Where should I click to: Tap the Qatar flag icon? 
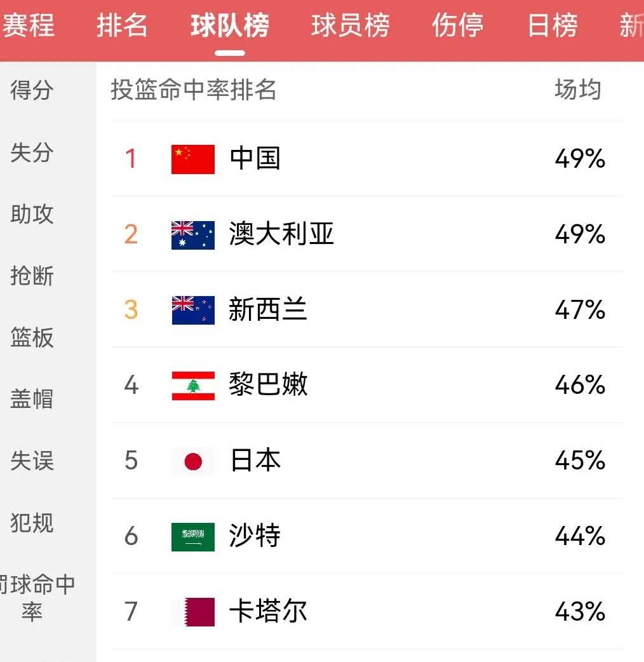point(193,612)
